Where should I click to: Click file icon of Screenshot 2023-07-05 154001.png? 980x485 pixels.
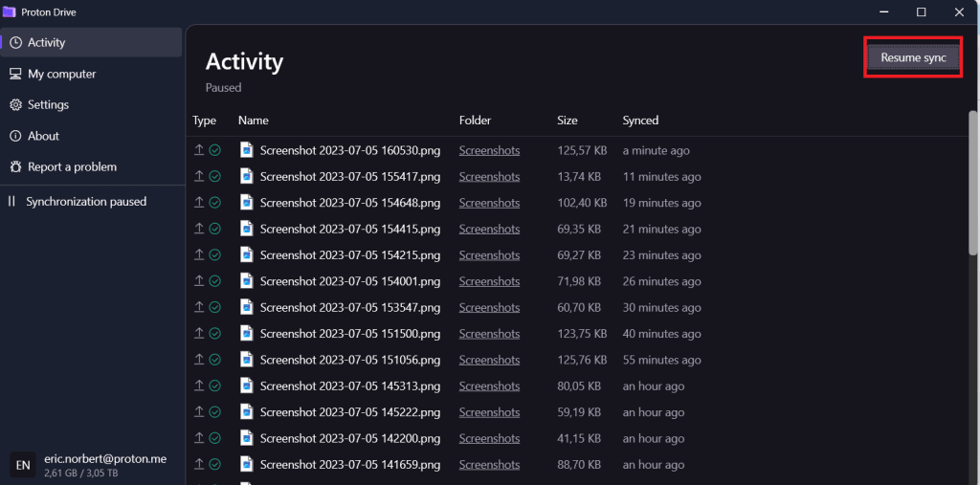[x=247, y=281]
